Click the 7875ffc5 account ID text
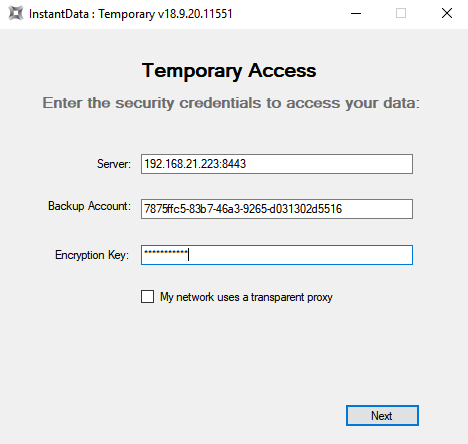The width and height of the screenshot is (468, 444). tap(165, 209)
